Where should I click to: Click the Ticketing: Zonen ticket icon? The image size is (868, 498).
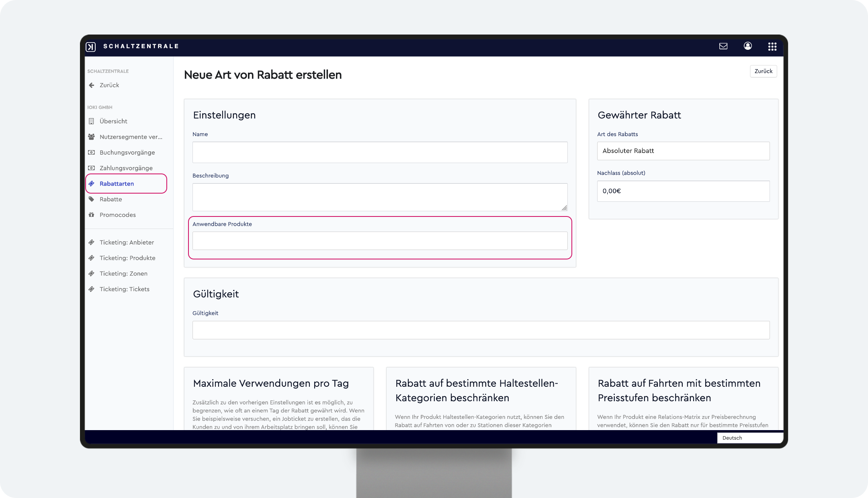pos(91,273)
